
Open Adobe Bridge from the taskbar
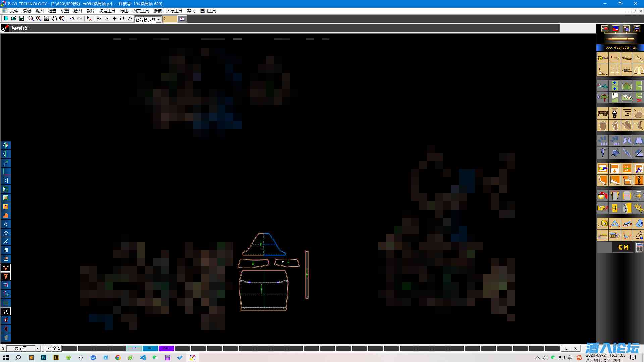coord(56,358)
